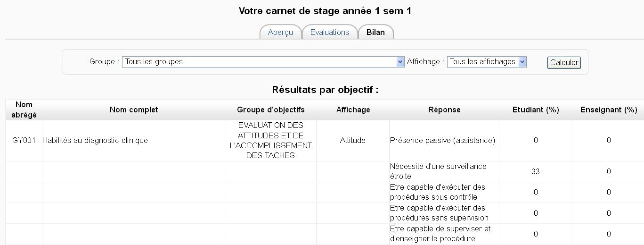Screen dimensions: 644x245
Task: Select the Bilan tab
Action: (375, 32)
